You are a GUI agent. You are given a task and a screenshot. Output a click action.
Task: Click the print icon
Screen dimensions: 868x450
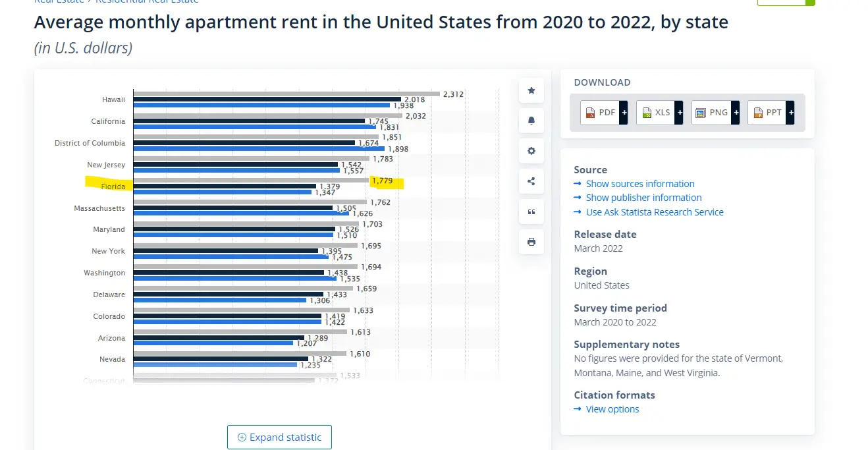531,242
